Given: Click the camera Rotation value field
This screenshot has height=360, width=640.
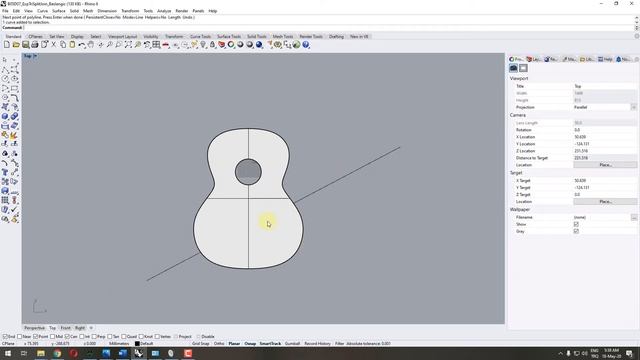Looking at the screenshot, I should pyautogui.click(x=604, y=130).
